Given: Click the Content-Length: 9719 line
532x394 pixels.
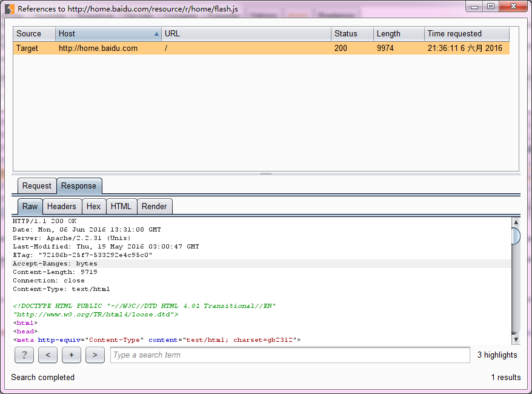Looking at the screenshot, I should 55,272.
